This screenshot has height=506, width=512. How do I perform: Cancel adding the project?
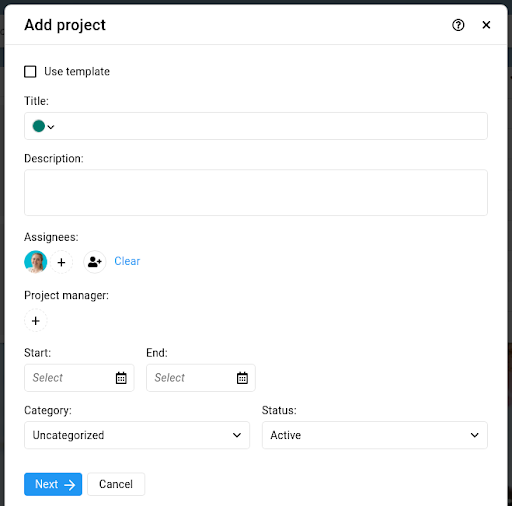(116, 484)
